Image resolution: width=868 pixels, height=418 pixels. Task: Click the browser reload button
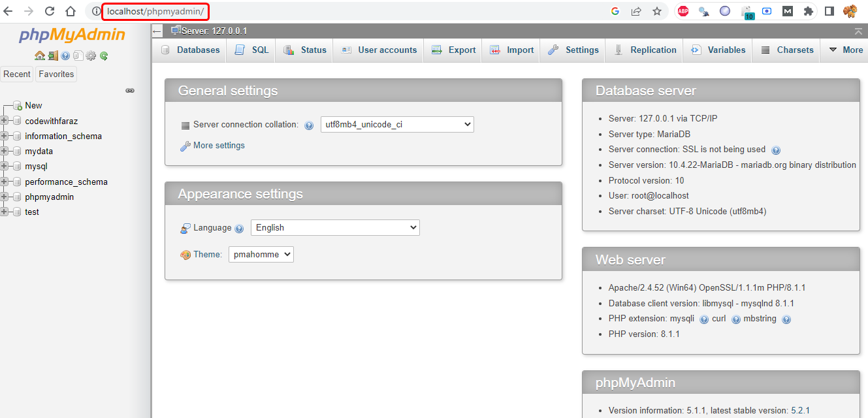[50, 11]
